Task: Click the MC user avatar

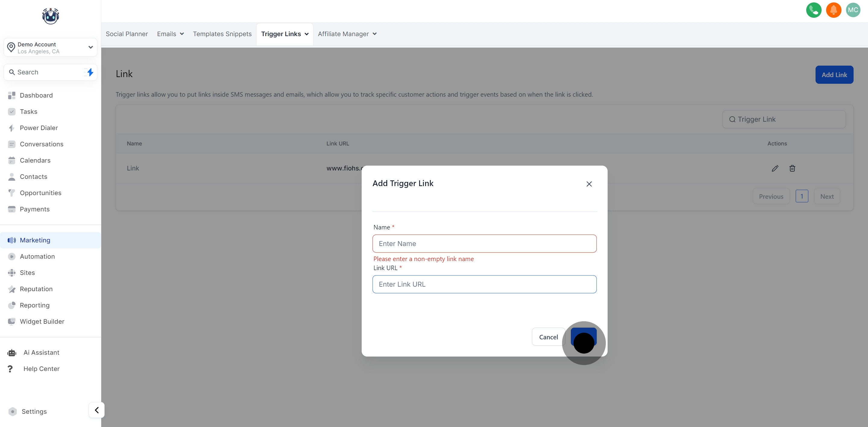Action: pyautogui.click(x=853, y=10)
